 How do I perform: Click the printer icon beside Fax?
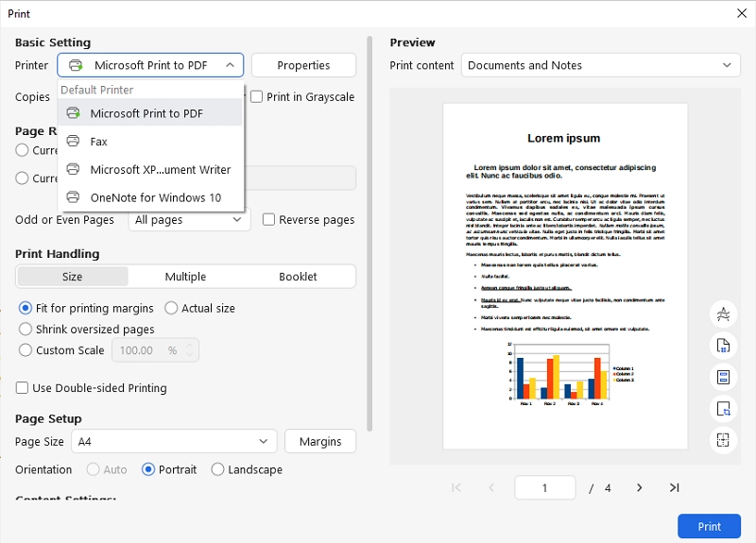[x=73, y=141]
